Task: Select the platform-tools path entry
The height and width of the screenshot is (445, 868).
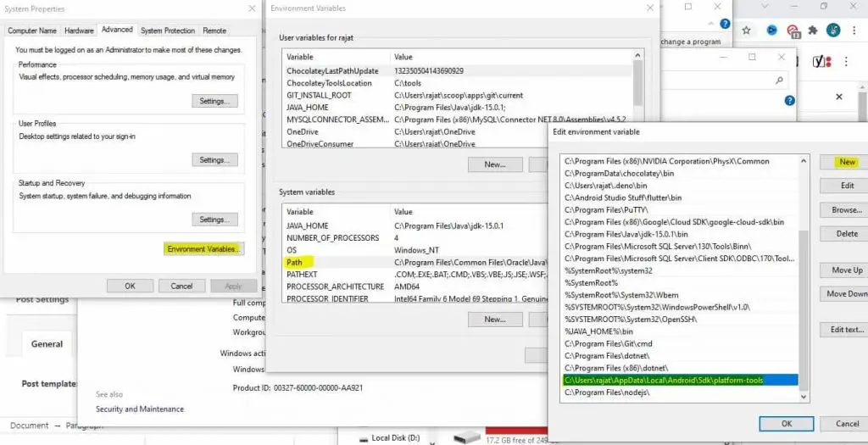Action: coord(679,381)
